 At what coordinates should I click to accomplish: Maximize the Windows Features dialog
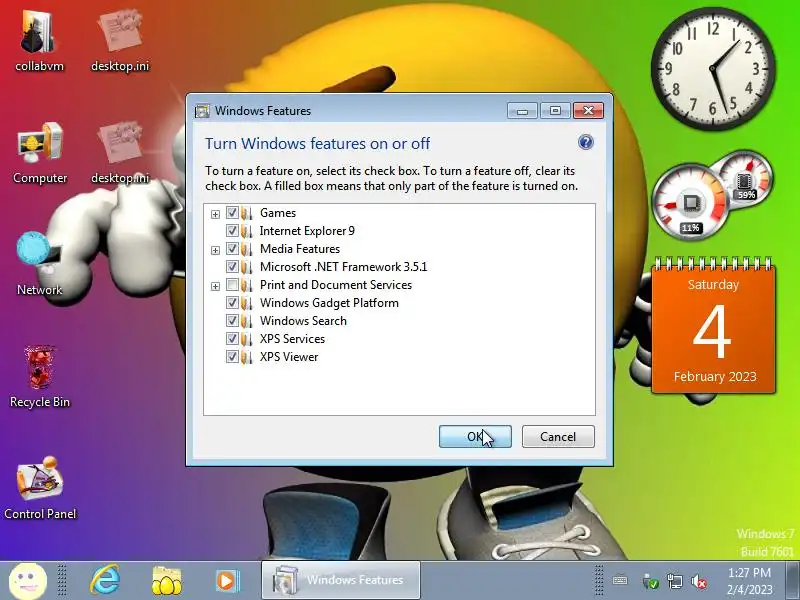click(x=555, y=111)
